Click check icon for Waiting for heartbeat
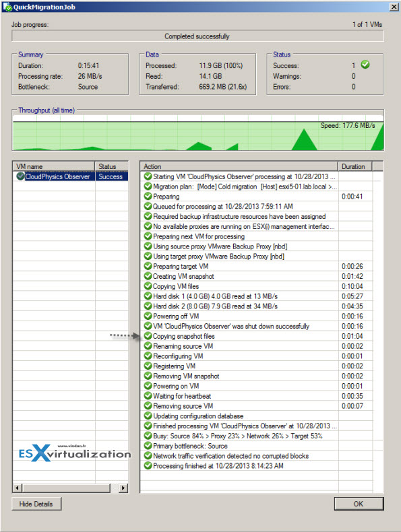 click(148, 395)
